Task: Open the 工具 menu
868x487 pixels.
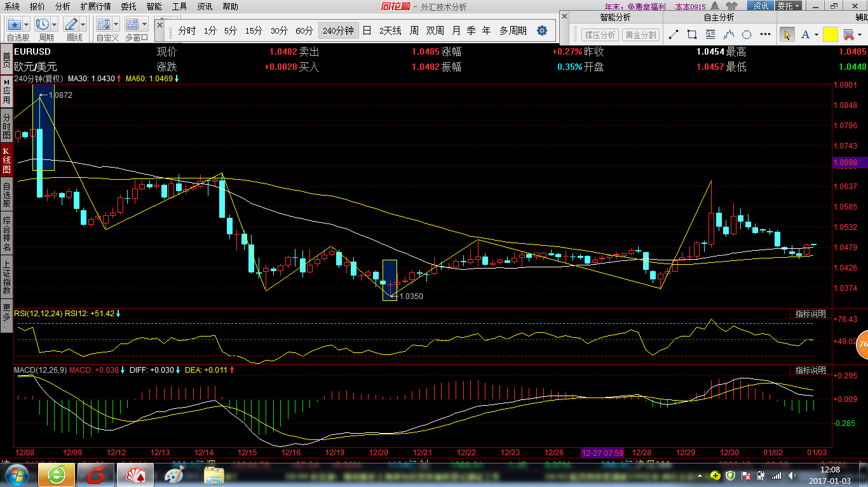Action: pos(179,6)
